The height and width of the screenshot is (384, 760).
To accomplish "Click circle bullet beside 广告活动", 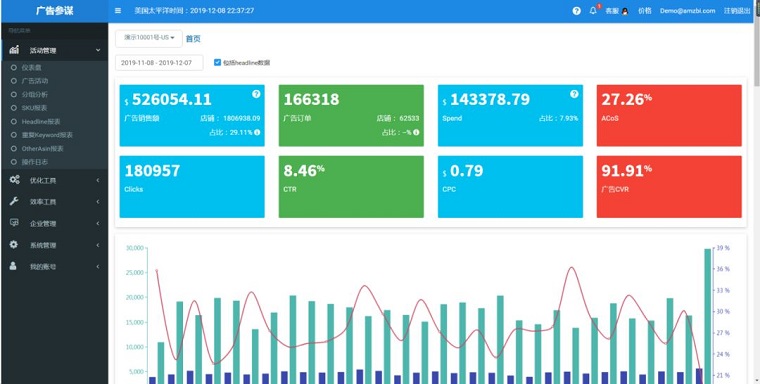I will (14, 81).
